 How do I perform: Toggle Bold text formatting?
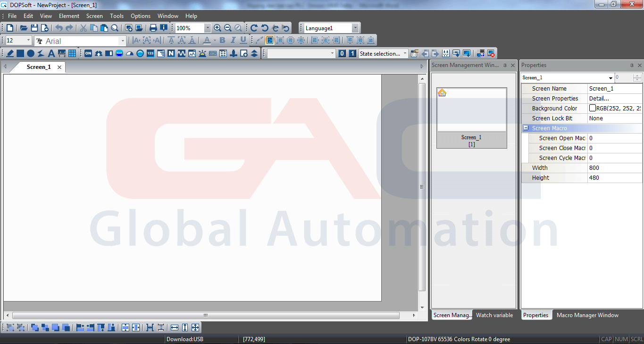(x=222, y=41)
